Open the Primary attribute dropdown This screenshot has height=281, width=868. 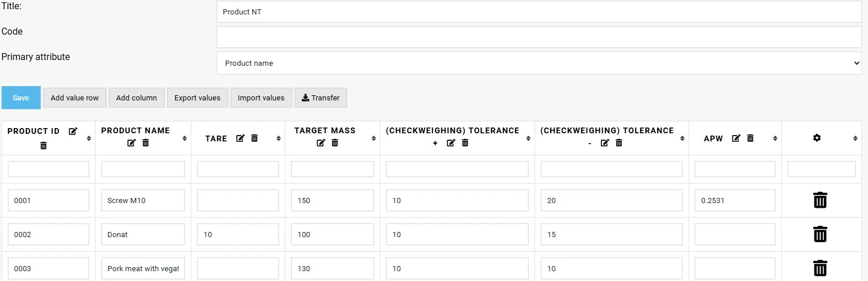point(539,63)
